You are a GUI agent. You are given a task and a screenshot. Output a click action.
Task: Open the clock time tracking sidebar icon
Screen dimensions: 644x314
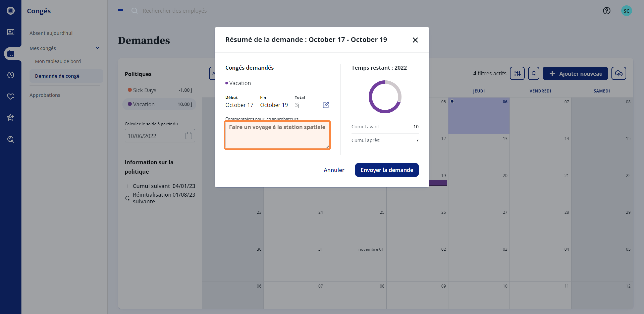11,75
